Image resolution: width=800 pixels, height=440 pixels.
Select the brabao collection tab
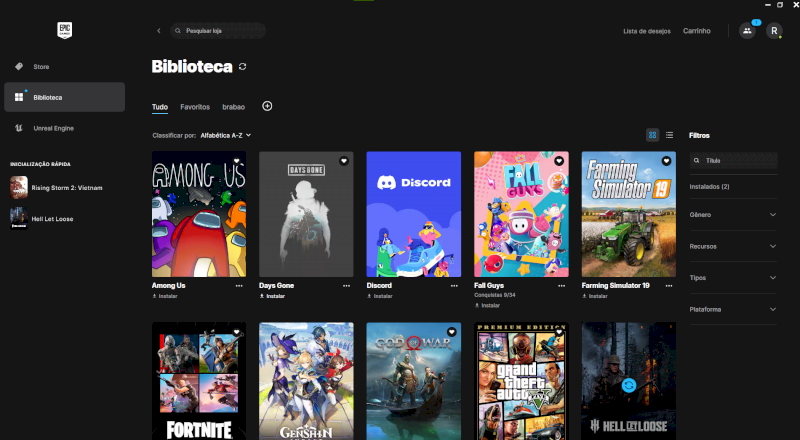233,106
